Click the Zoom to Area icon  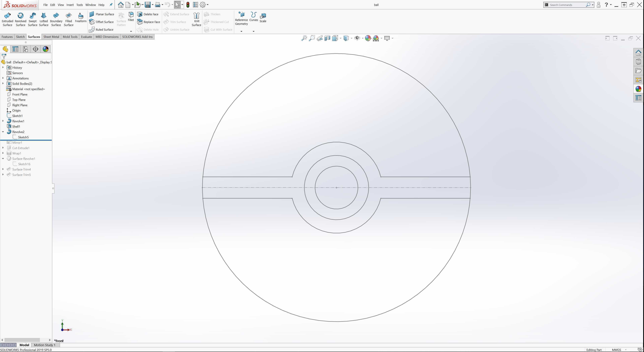tap(312, 38)
